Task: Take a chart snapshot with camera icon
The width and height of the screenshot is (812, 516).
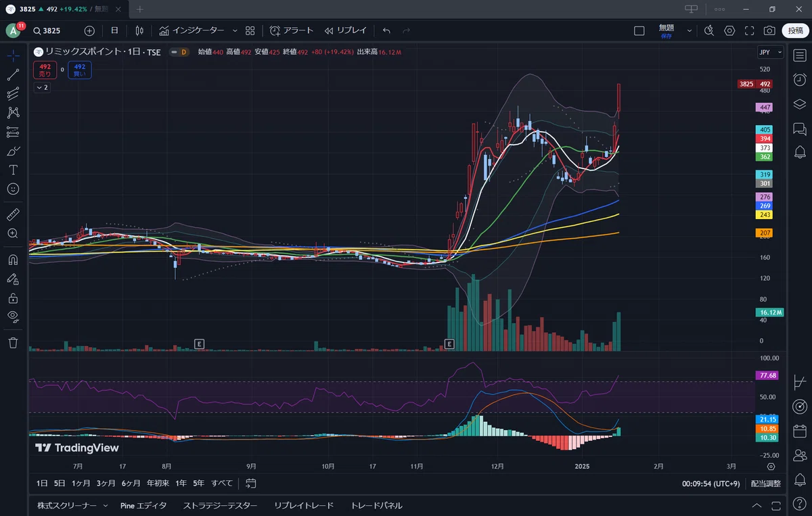Action: pos(769,30)
